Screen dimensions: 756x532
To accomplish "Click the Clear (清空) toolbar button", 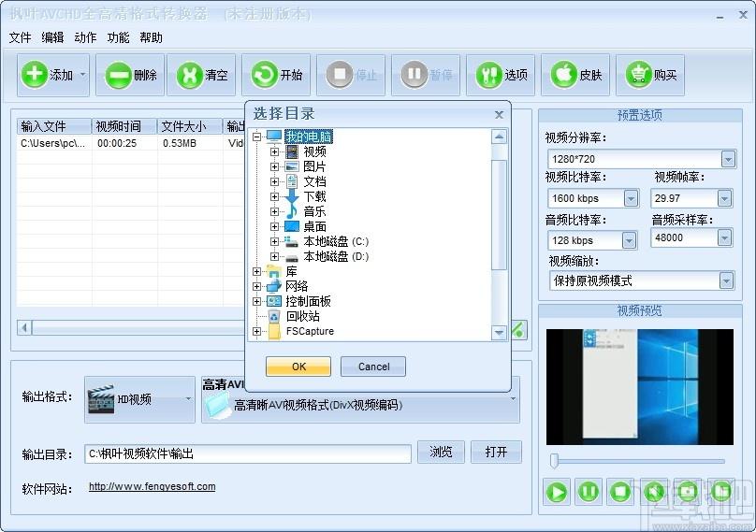I will pos(201,75).
